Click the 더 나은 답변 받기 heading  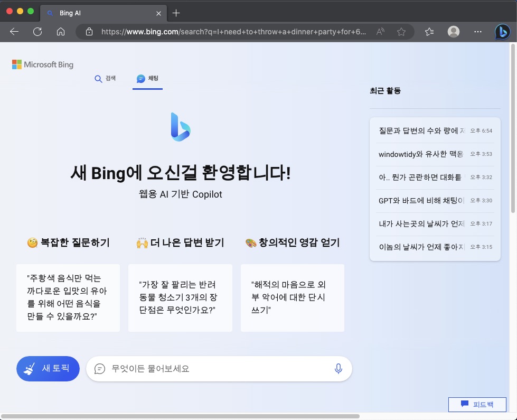pyautogui.click(x=181, y=243)
